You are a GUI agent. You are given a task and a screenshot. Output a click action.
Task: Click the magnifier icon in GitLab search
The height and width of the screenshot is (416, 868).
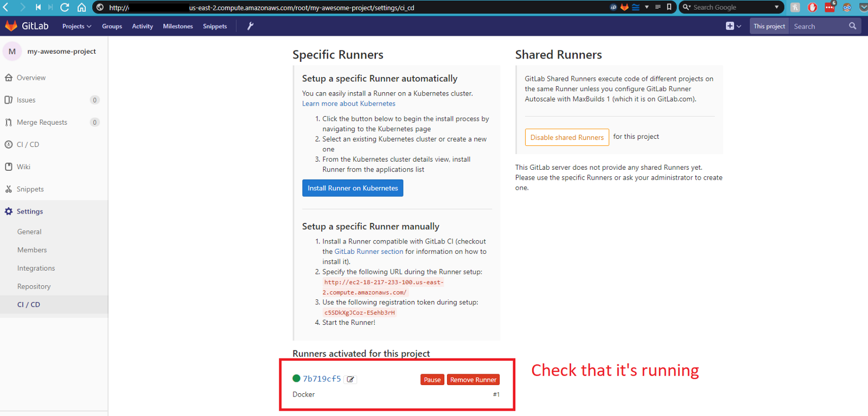pyautogui.click(x=853, y=26)
